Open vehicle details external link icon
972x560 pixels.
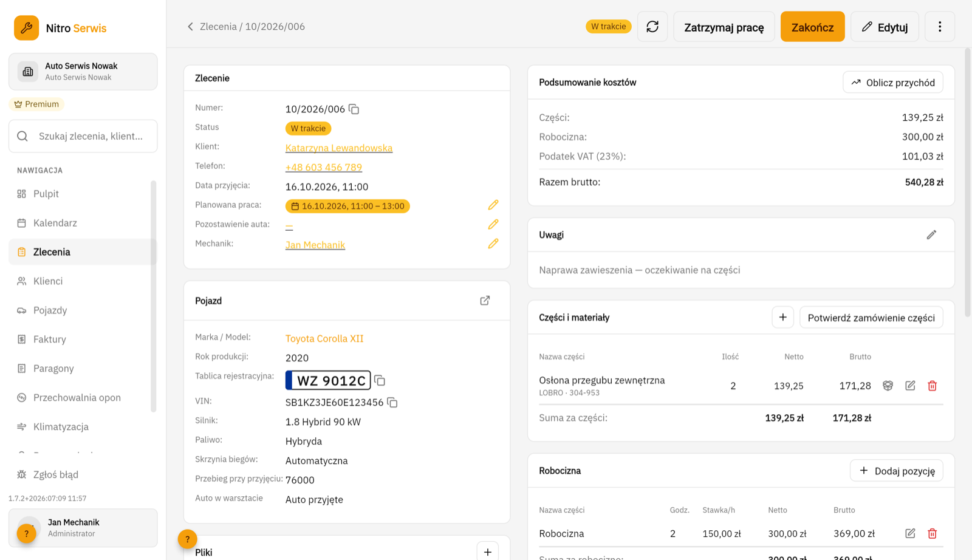tap(485, 301)
